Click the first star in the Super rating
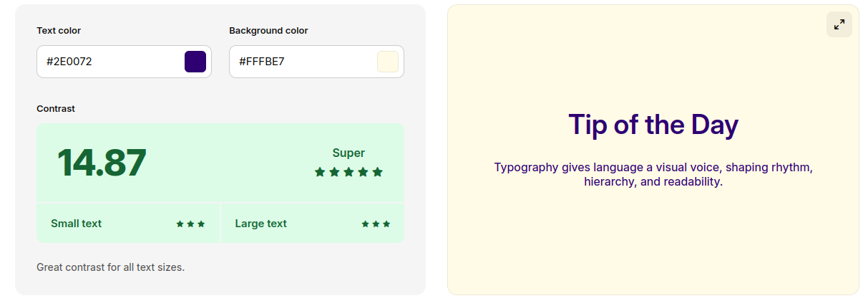 point(320,172)
